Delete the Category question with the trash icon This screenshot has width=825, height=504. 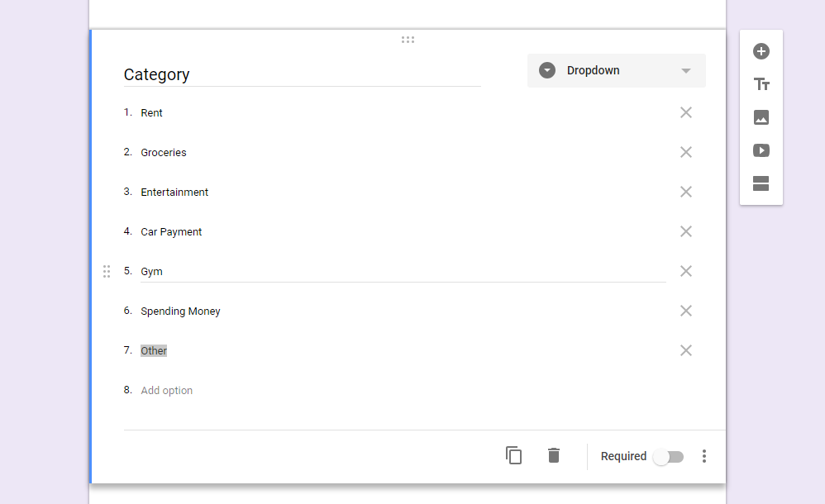pos(554,455)
